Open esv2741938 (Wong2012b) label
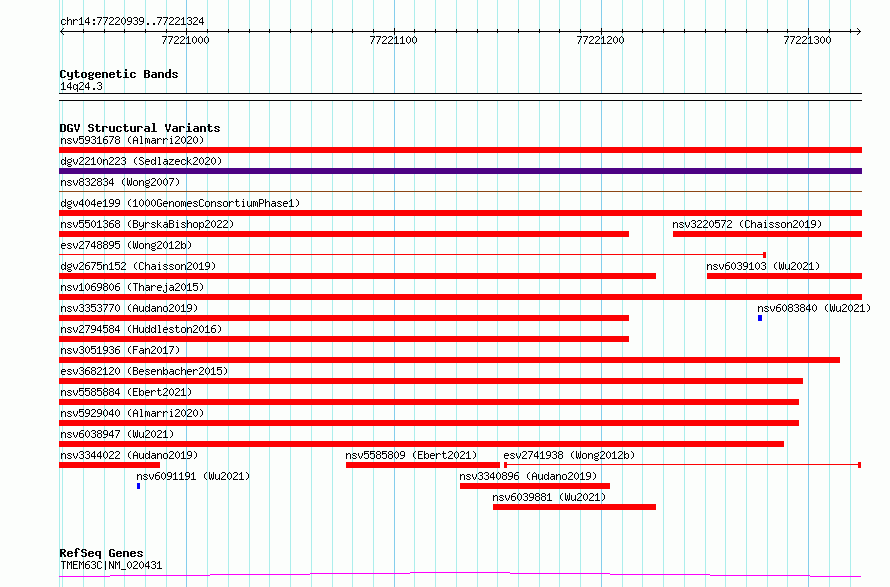 coord(569,455)
